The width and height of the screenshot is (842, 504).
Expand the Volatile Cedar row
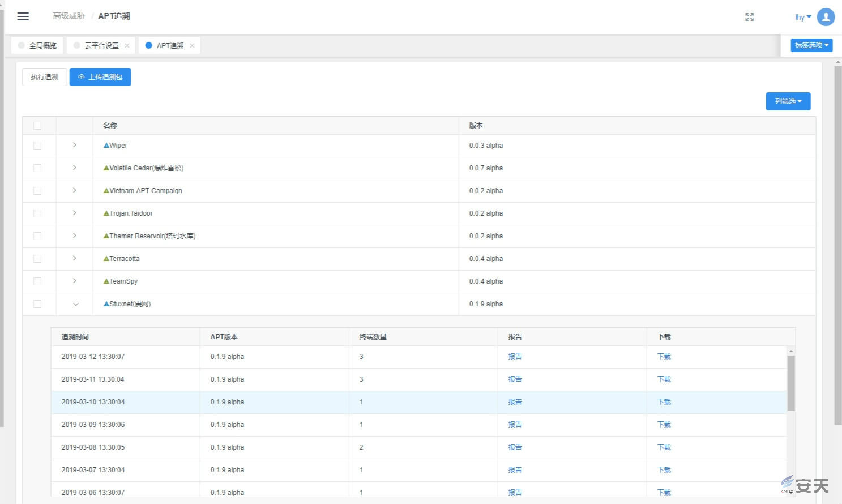pyautogui.click(x=75, y=168)
